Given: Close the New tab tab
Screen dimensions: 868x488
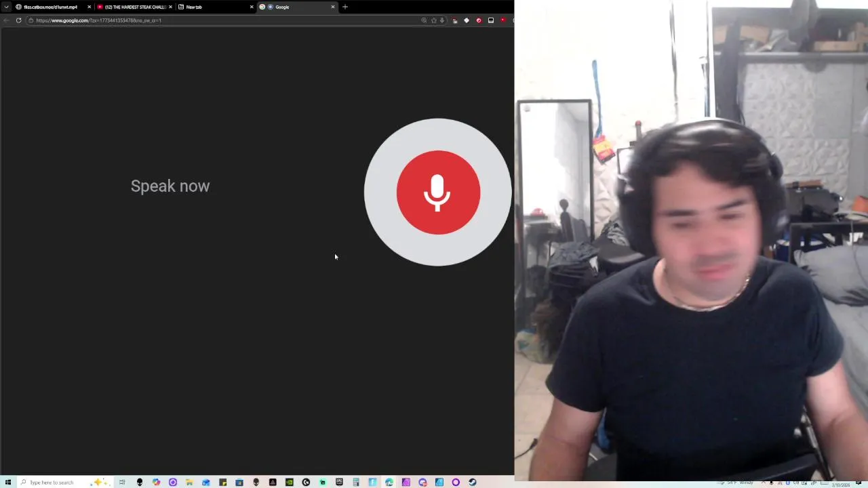Looking at the screenshot, I should point(252,7).
